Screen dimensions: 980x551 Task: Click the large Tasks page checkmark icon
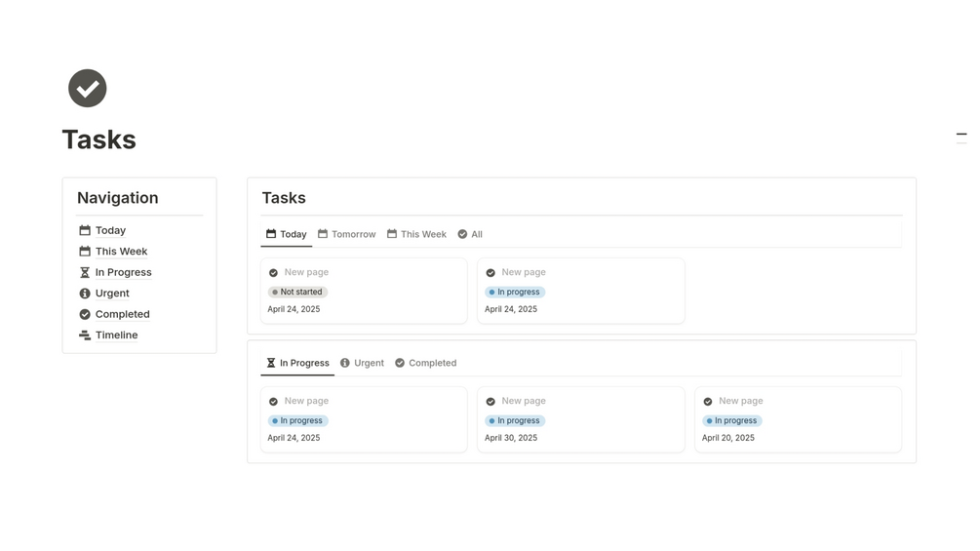point(87,89)
